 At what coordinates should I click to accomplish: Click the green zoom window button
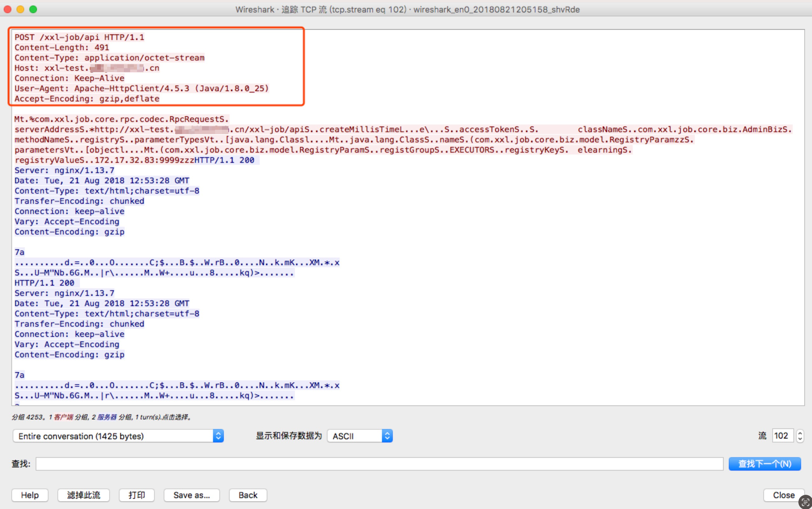point(33,9)
